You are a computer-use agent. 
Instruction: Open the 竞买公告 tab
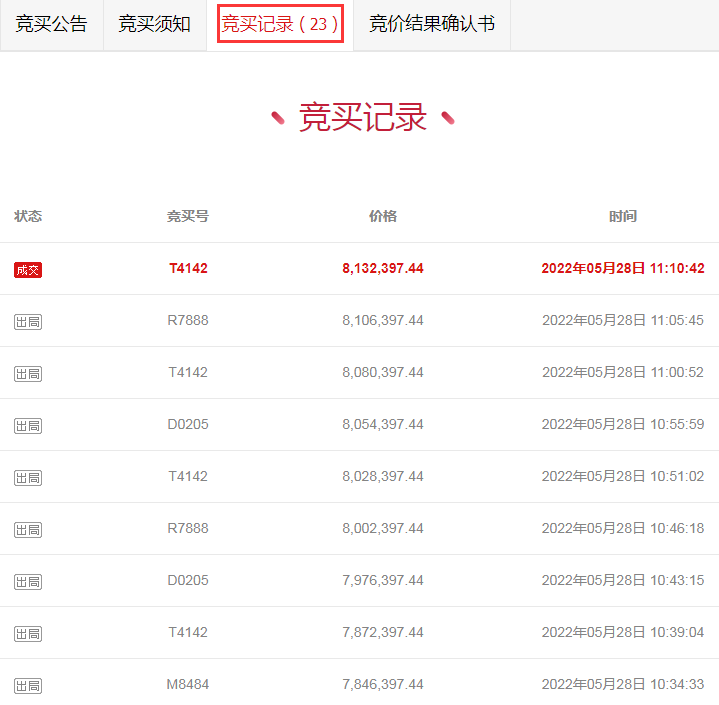pos(51,24)
